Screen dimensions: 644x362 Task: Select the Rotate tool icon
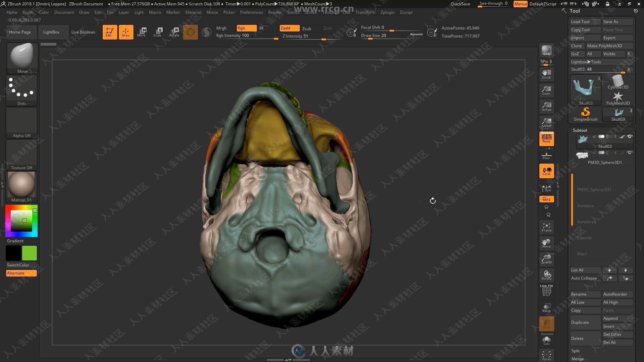[x=174, y=32]
